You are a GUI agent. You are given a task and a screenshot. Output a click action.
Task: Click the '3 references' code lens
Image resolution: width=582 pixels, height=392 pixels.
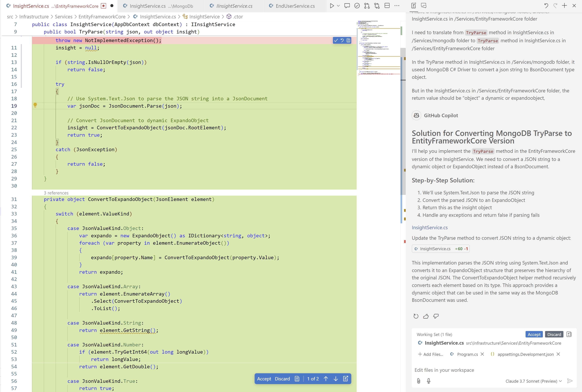tap(56, 193)
